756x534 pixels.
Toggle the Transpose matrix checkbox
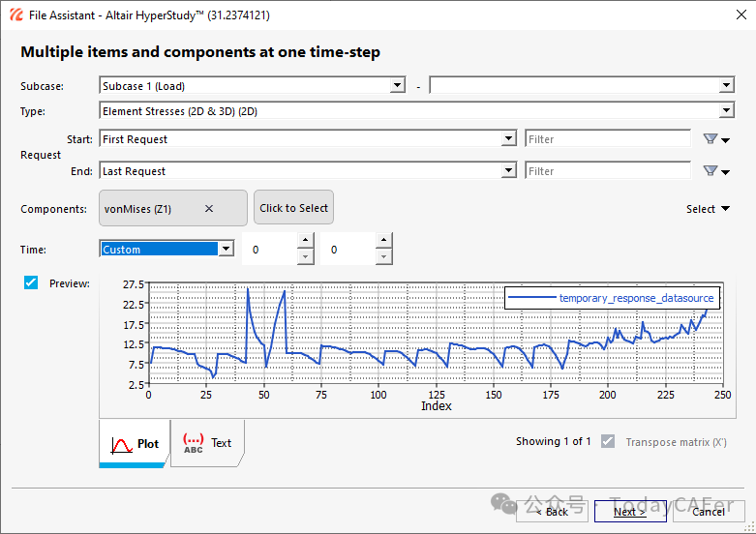pos(608,441)
